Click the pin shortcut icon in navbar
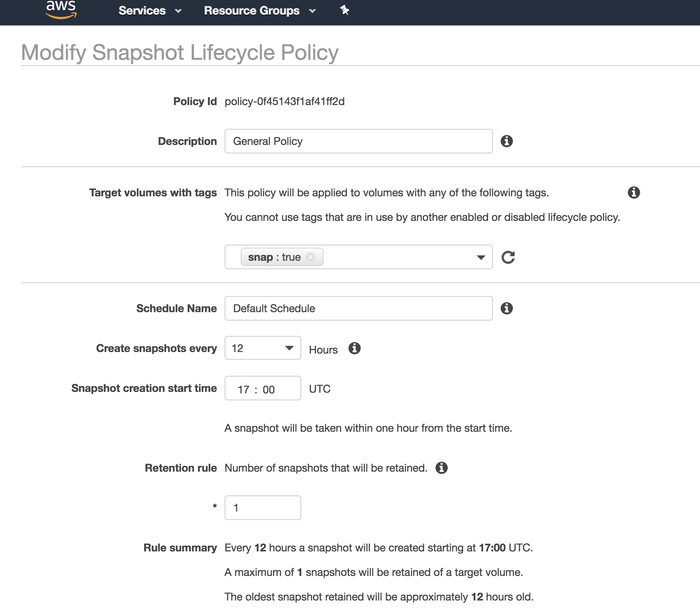Viewport: 700px width, 612px height. pos(345,10)
